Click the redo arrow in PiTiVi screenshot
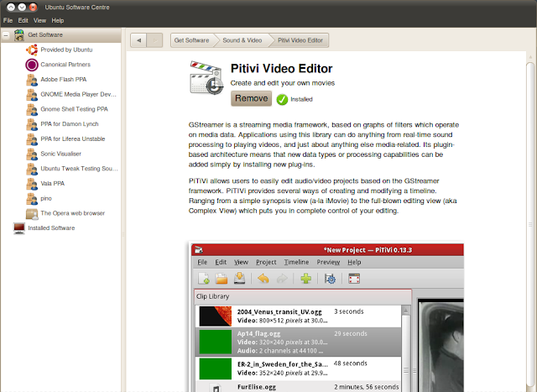The image size is (537, 392). (x=282, y=279)
